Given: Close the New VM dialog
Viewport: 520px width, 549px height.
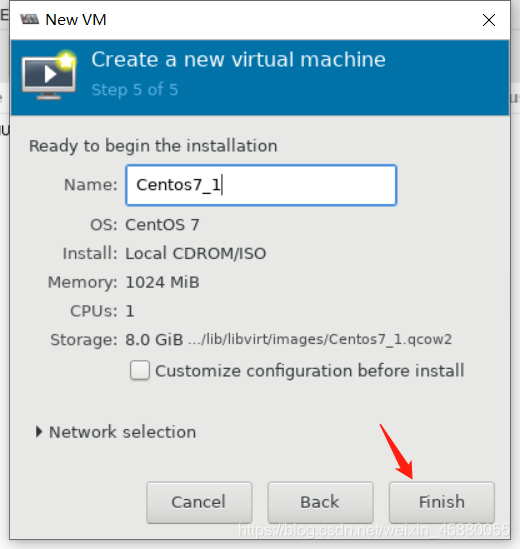Looking at the screenshot, I should (488, 20).
